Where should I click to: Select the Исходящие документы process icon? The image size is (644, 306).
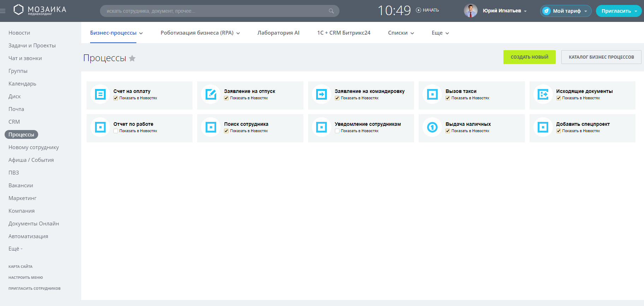(543, 94)
